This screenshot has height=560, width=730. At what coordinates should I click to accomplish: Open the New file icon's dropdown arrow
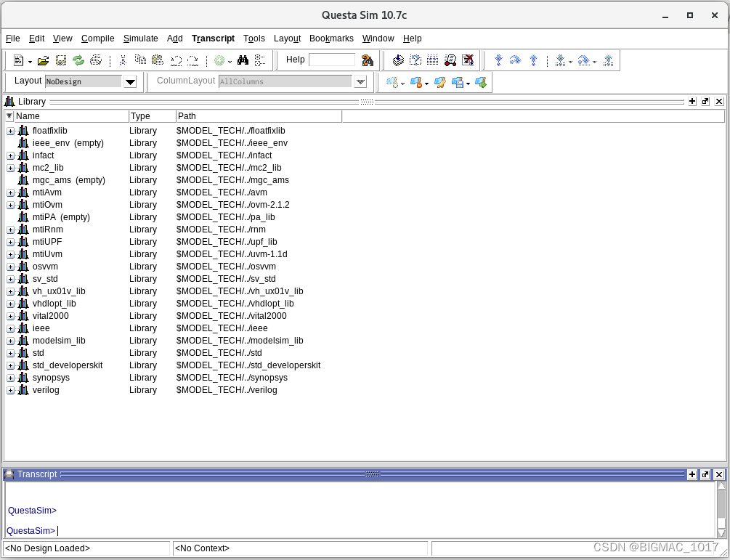click(x=31, y=62)
